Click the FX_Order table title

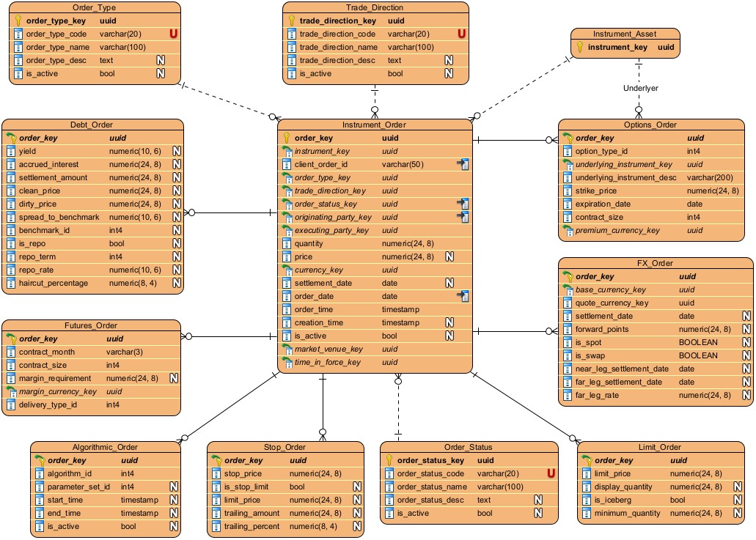click(x=656, y=263)
